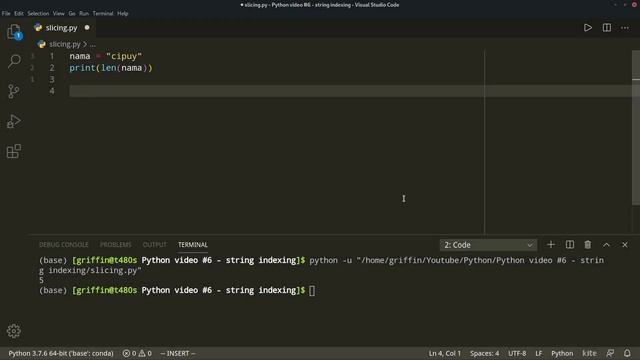Select the Terminal panel tab

click(193, 244)
